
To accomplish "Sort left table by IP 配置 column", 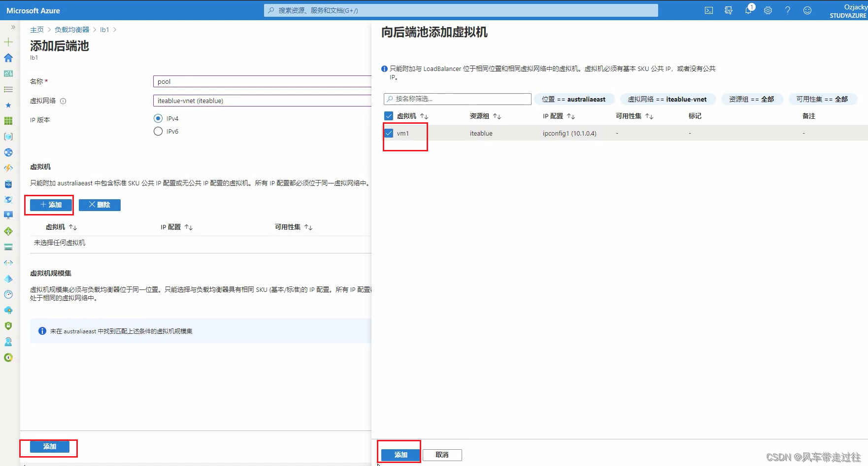I will pos(176,227).
